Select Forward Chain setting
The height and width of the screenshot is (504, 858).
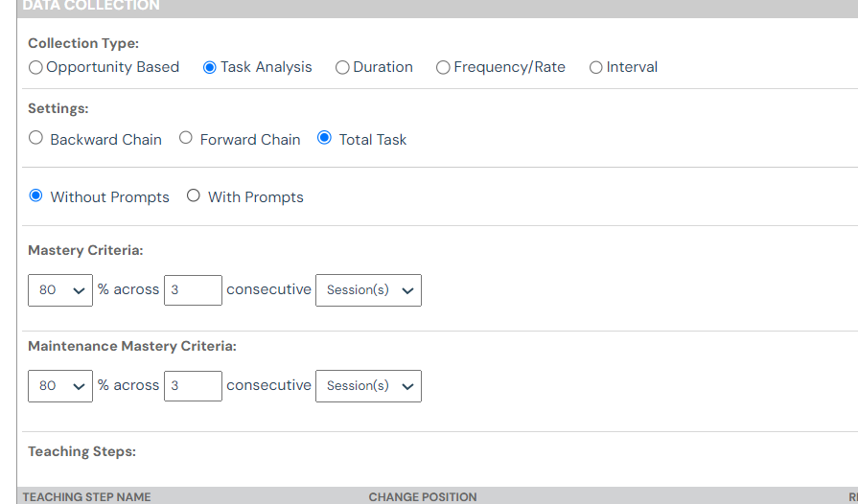[x=186, y=138]
